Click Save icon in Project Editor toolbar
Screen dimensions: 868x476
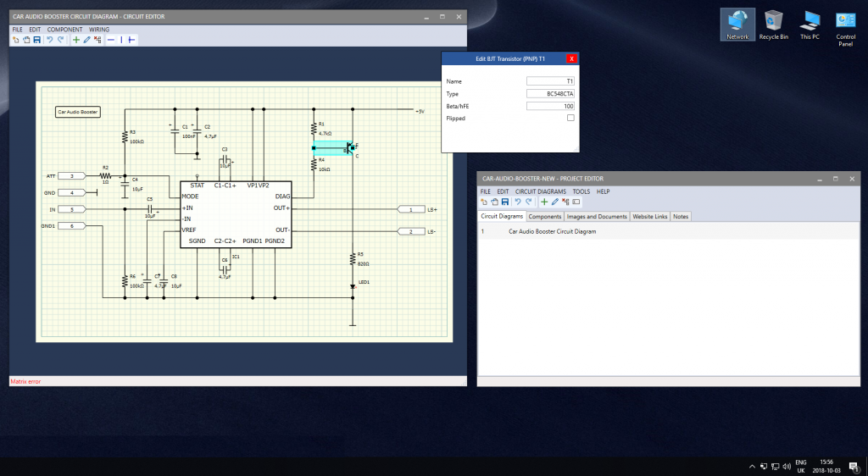505,202
